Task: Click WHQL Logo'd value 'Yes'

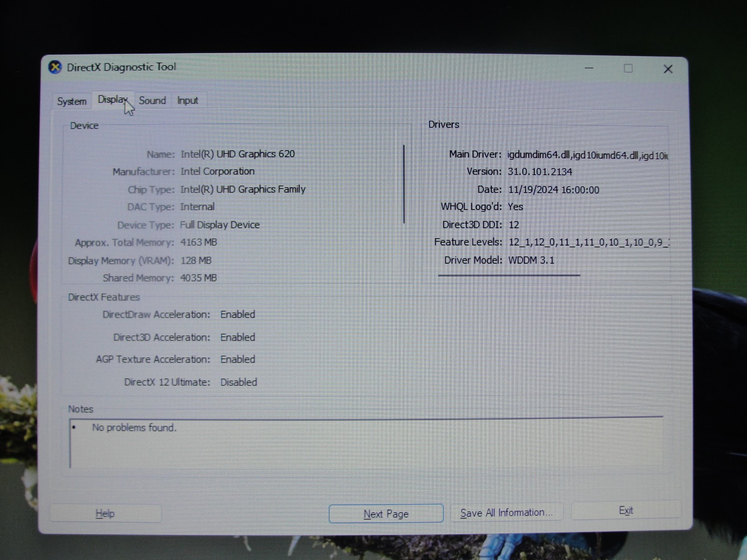Action: click(515, 207)
